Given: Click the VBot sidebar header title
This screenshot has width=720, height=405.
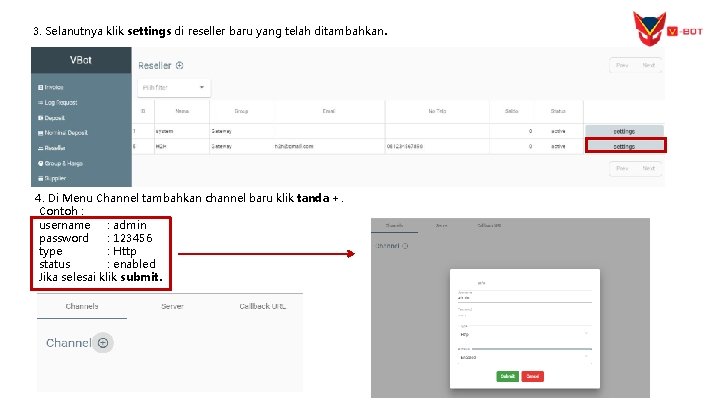Looking at the screenshot, I should click(x=81, y=60).
